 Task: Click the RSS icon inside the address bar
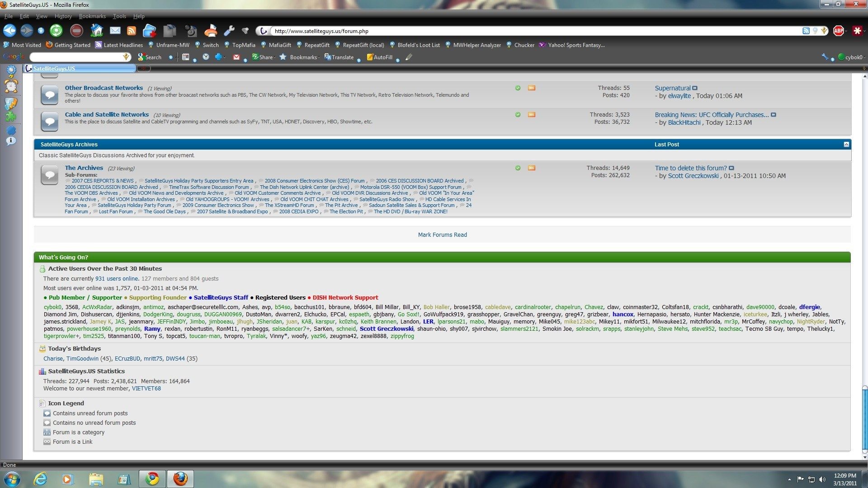click(806, 31)
